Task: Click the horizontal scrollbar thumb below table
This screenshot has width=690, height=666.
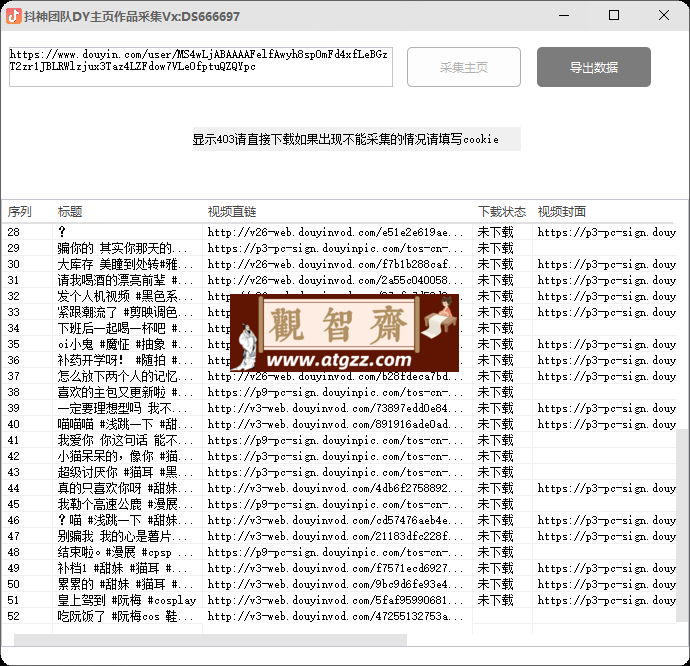Action: coord(210,640)
